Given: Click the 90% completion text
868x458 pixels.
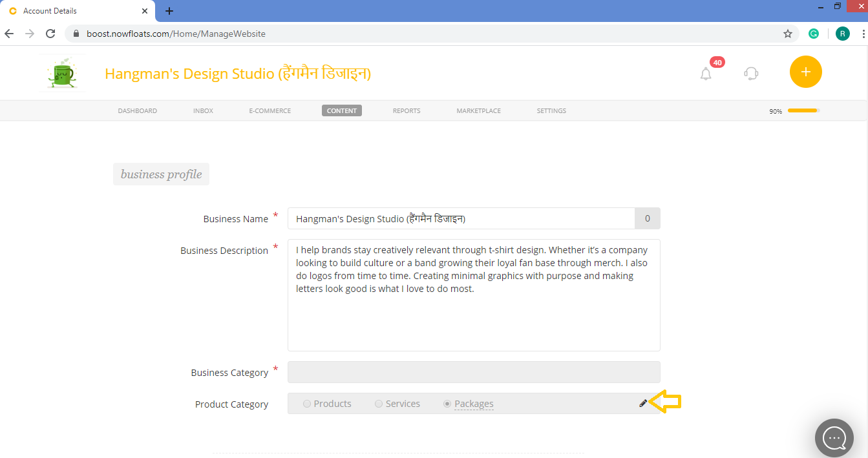Looking at the screenshot, I should coord(776,111).
